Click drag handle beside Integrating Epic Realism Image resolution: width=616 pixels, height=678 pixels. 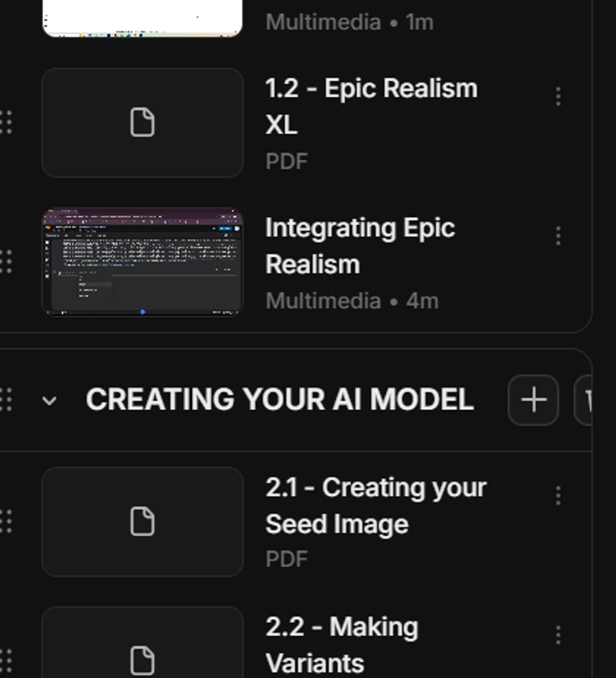pos(6,261)
